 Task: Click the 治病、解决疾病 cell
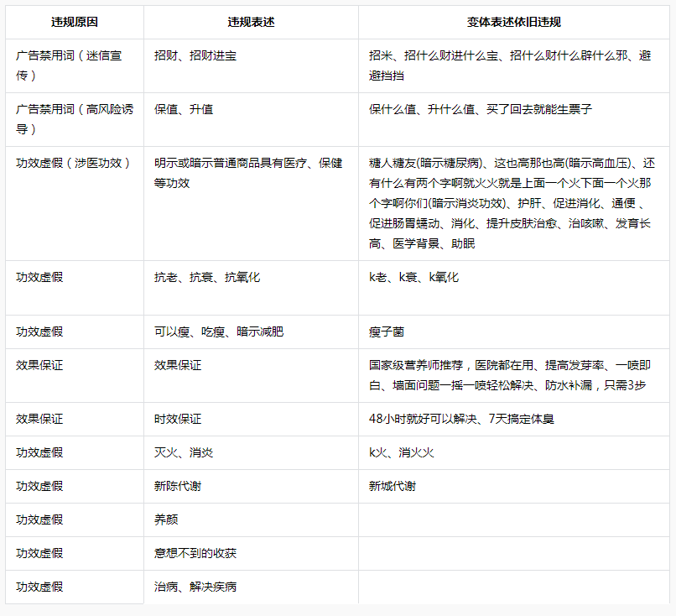[x=251, y=587]
